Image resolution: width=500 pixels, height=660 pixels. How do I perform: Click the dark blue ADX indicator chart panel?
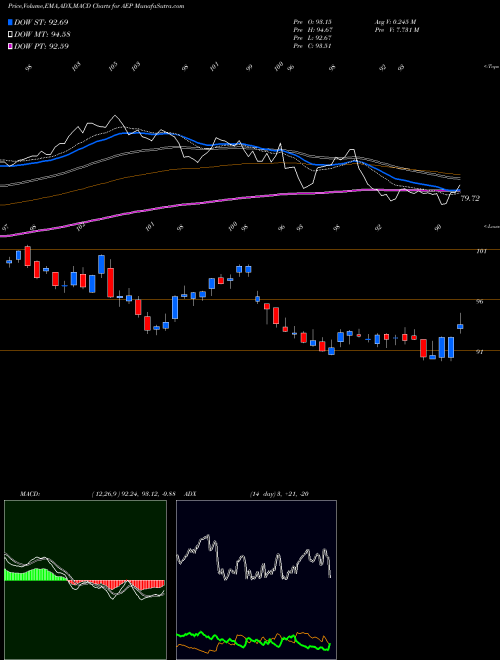(x=256, y=580)
